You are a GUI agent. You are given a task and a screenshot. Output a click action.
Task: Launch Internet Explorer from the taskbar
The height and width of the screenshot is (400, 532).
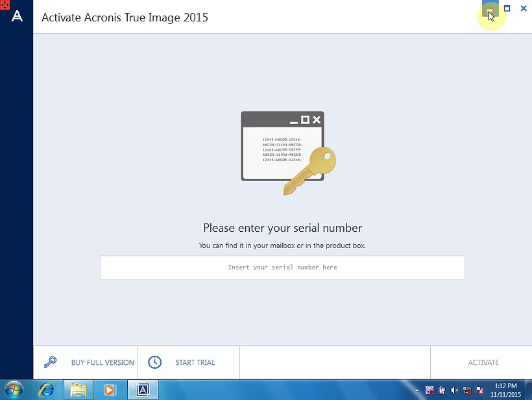click(x=47, y=390)
